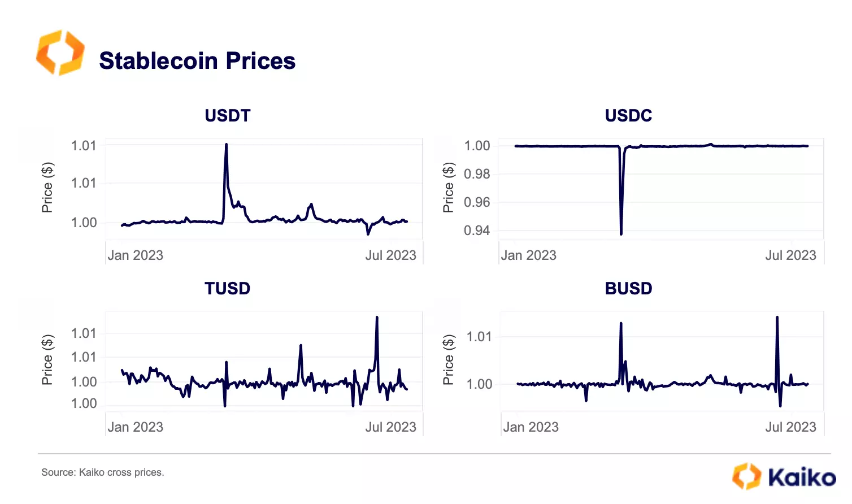This screenshot has height=504, width=852.
Task: Click the USDC chart title
Action: click(x=628, y=116)
